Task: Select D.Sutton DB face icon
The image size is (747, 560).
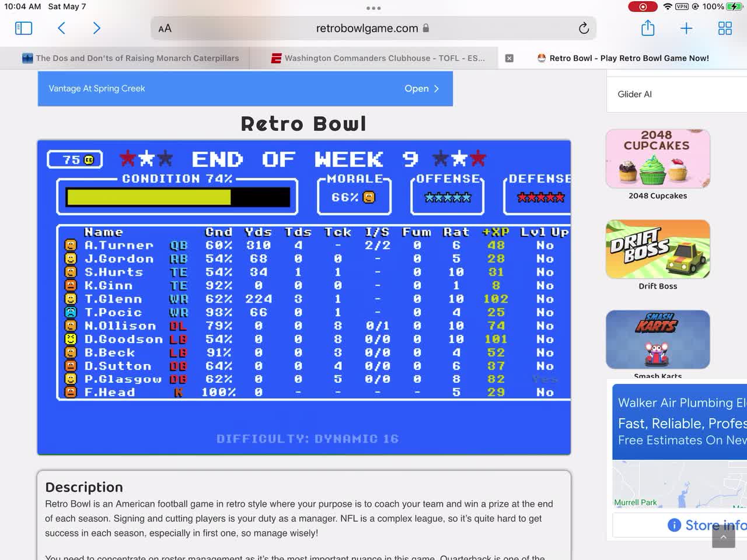Action: coord(71,366)
